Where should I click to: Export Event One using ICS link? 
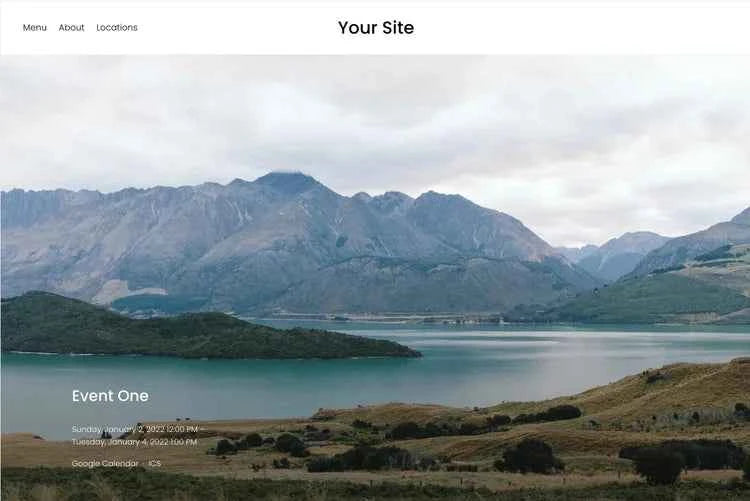154,463
